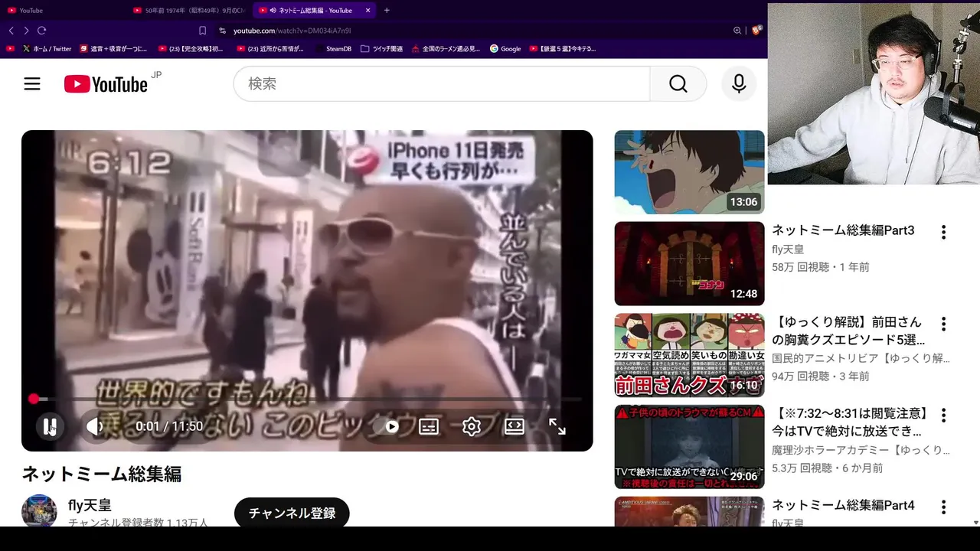Open the zoom magnifier in address bar

737,31
